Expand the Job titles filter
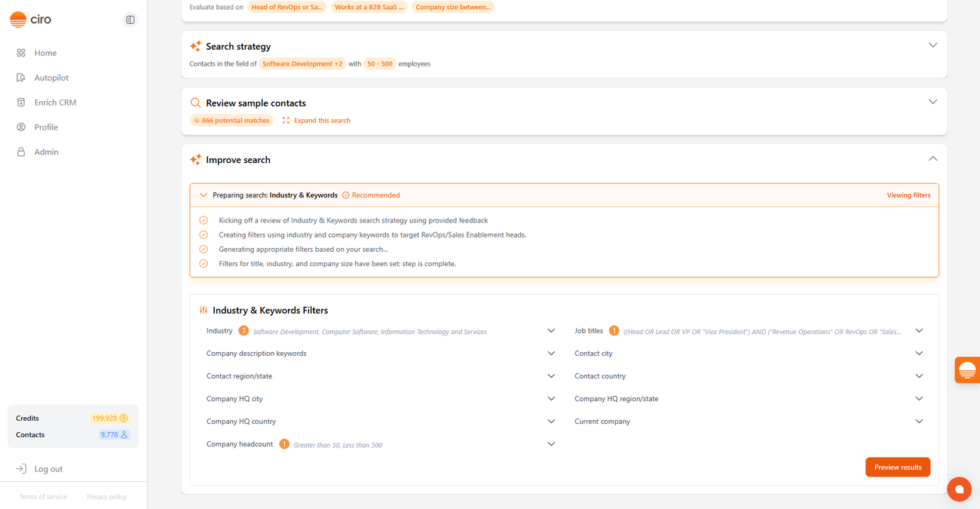The width and height of the screenshot is (980, 509). [918, 331]
